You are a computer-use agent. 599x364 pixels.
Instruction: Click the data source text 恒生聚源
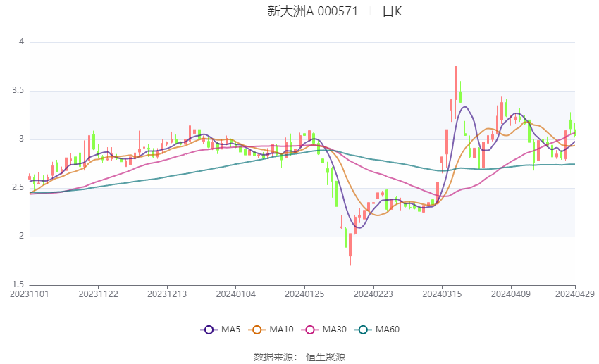[x=326, y=357]
